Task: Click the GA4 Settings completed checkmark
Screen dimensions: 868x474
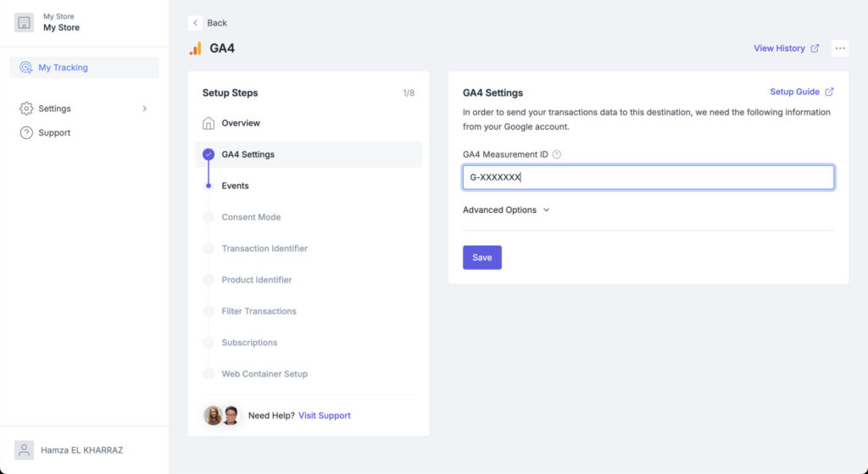Action: tap(209, 154)
